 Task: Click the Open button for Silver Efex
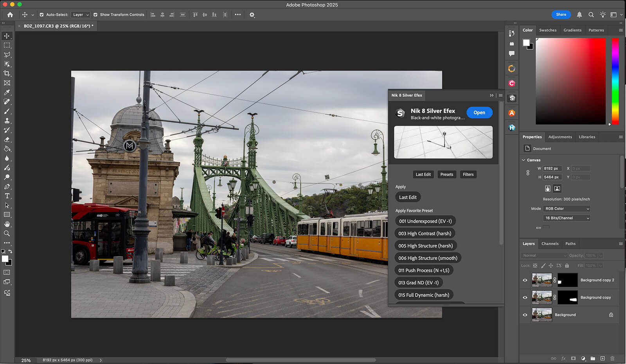(479, 113)
